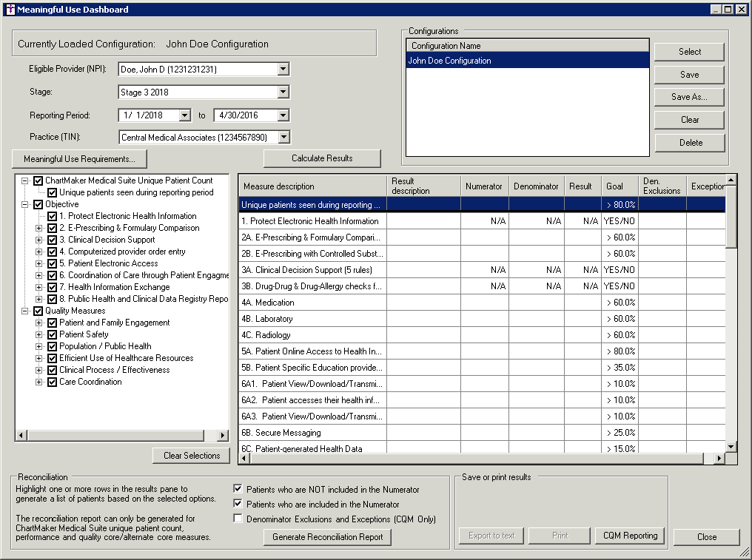Click the Meaningful Use Dashboard title bar icon
Viewport: 752px width, 560px height.
(x=10, y=10)
